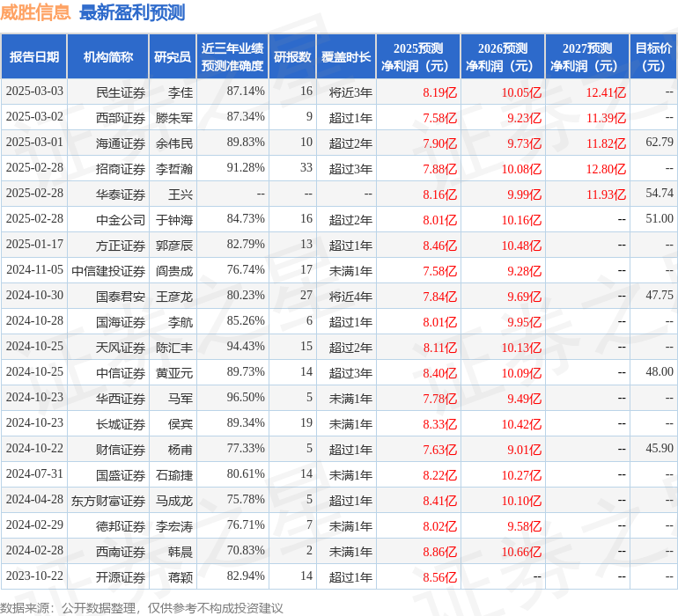Screen dimensions: 678x616
Task: Select the 近三年业绩预测准确度 column header
Action: click(x=232, y=57)
